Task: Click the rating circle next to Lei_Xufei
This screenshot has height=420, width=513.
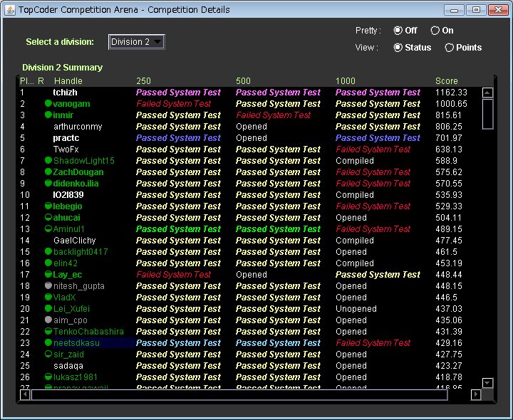Action: click(48, 308)
